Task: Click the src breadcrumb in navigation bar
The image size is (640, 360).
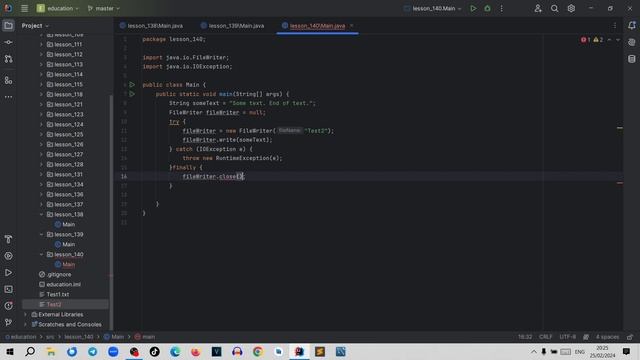Action: click(50, 337)
